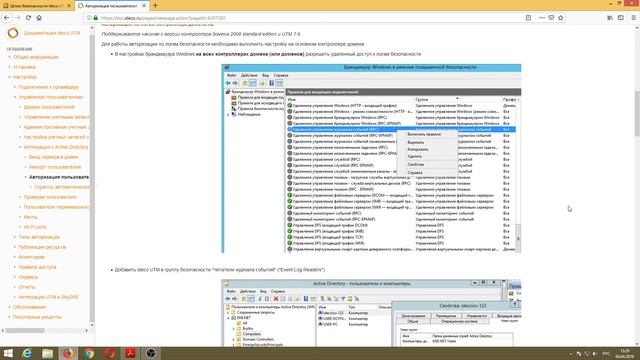The image size is (640, 360).
Task: Expand the Обслуживание tree arrow
Action: pos(9,307)
